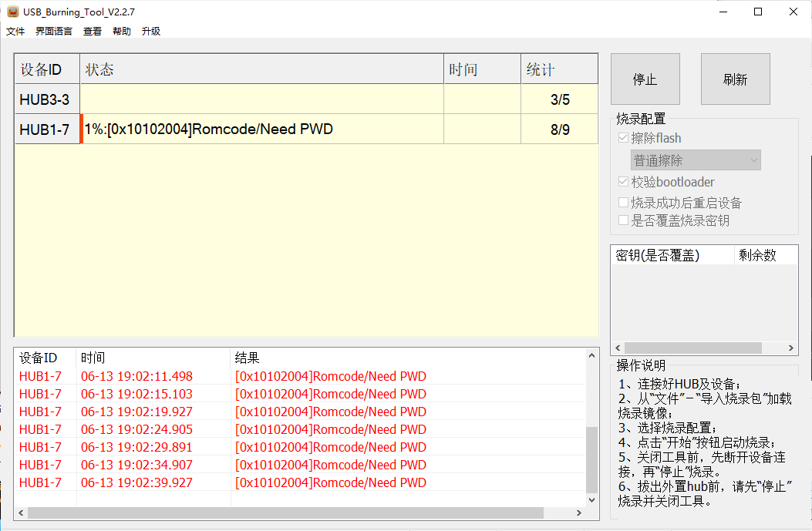Click the 统计 column header
This screenshot has height=531, width=812.
point(560,69)
